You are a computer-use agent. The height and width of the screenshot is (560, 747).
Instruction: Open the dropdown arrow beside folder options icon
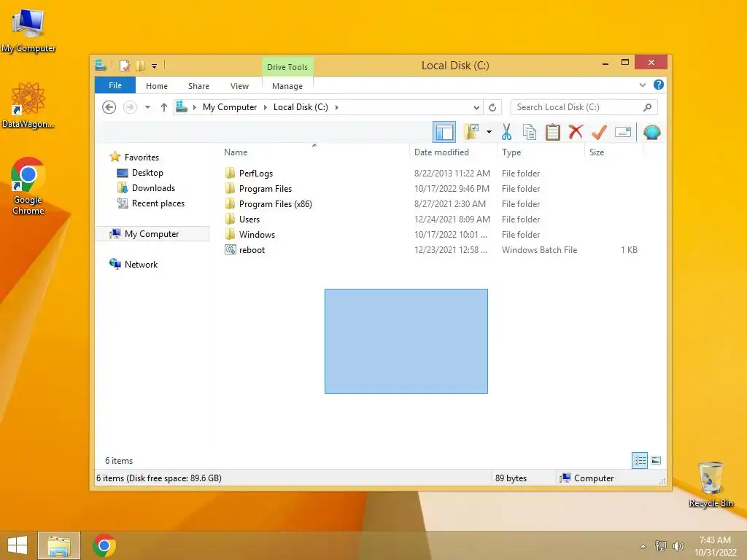coord(489,132)
